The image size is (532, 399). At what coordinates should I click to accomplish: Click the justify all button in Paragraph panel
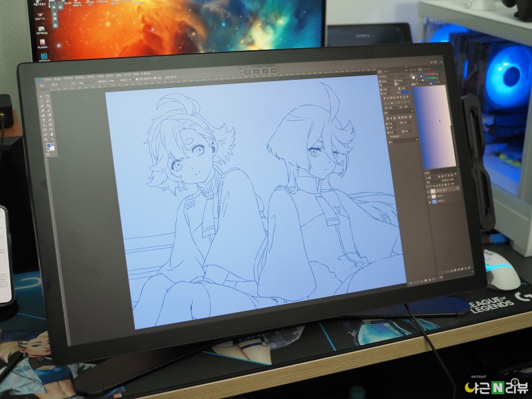[x=411, y=117]
